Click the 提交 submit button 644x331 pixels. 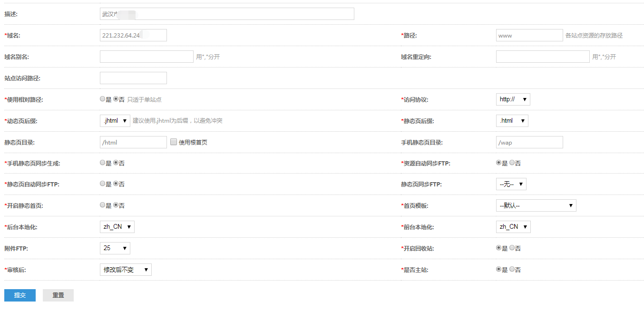20,295
